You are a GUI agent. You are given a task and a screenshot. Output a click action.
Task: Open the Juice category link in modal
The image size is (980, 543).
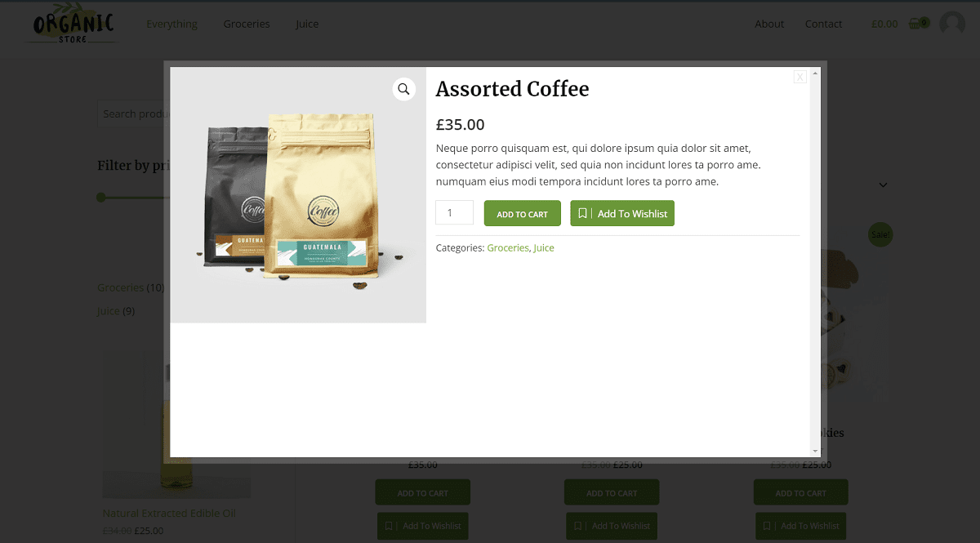tap(544, 248)
